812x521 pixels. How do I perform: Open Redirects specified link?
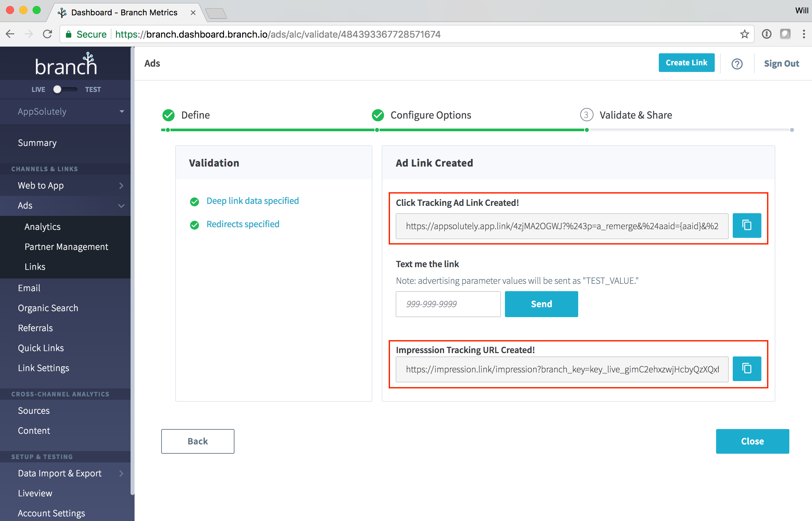(243, 224)
